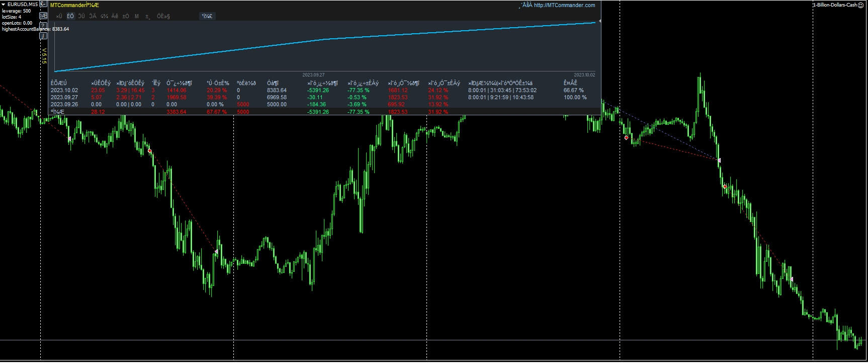The height and width of the screenshot is (363, 868).
Task: Expand the EURUSD,M15 symbol dropdown arrow
Action: [4, 4]
